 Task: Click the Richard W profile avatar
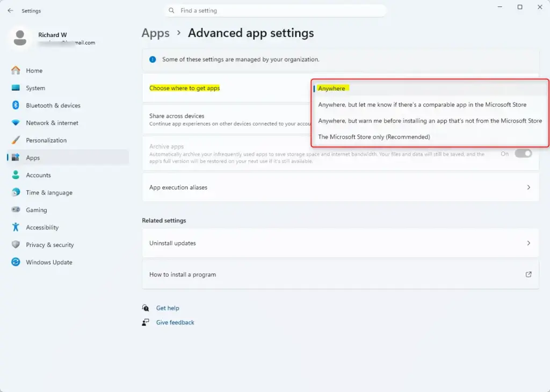pos(20,38)
